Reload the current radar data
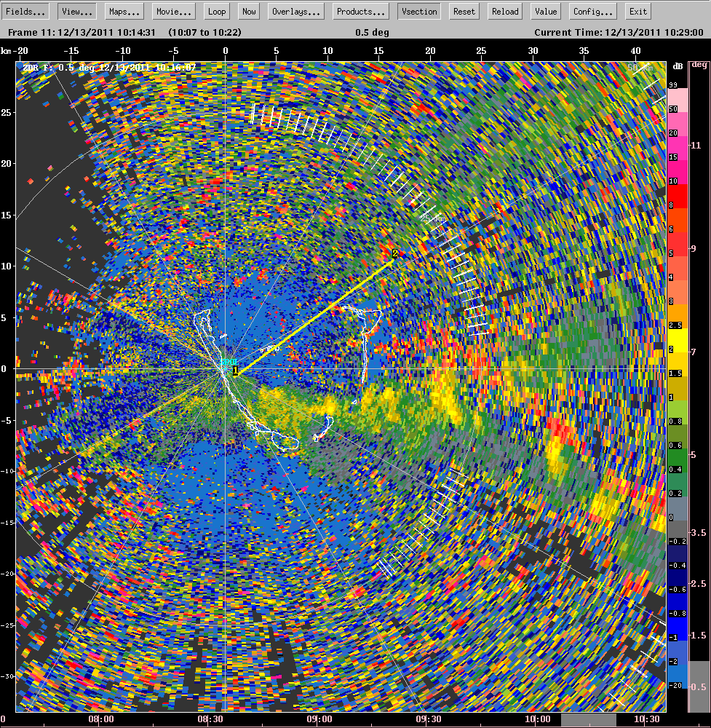 tap(504, 11)
